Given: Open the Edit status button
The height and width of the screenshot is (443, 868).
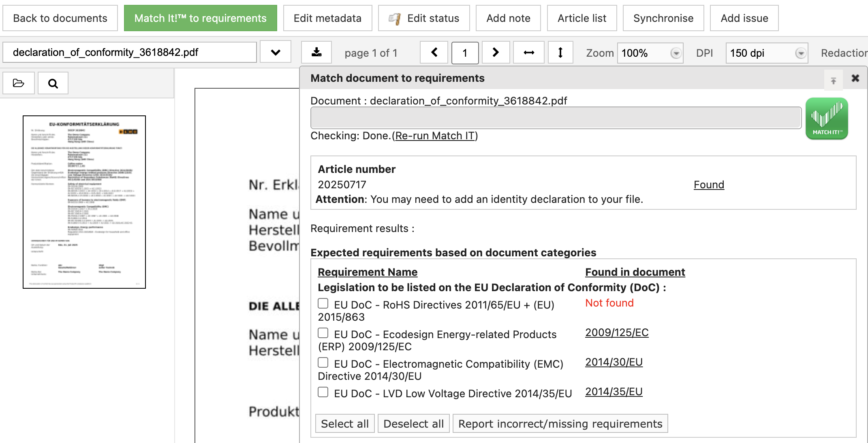Looking at the screenshot, I should (x=424, y=18).
